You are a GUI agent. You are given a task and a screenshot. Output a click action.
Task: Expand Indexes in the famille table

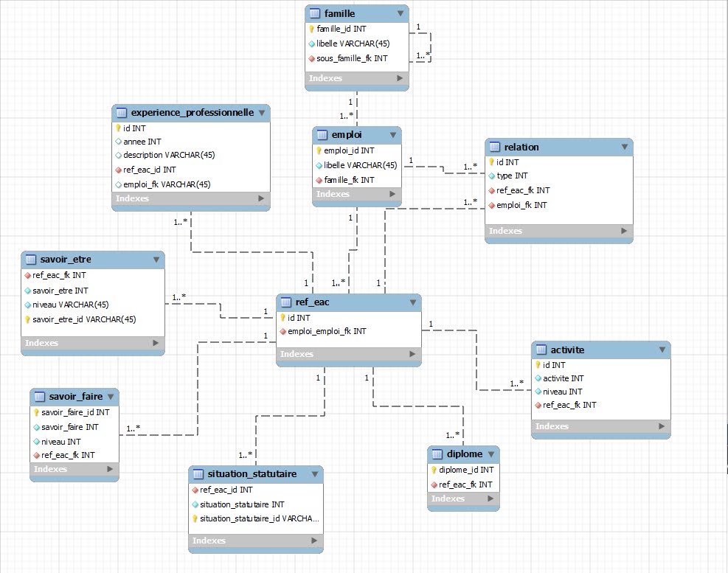(x=400, y=78)
